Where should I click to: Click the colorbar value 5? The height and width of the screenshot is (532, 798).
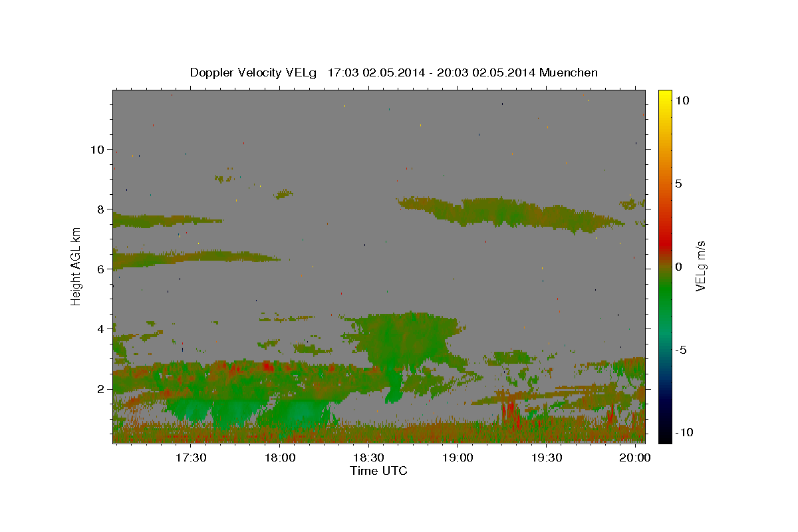tap(678, 184)
